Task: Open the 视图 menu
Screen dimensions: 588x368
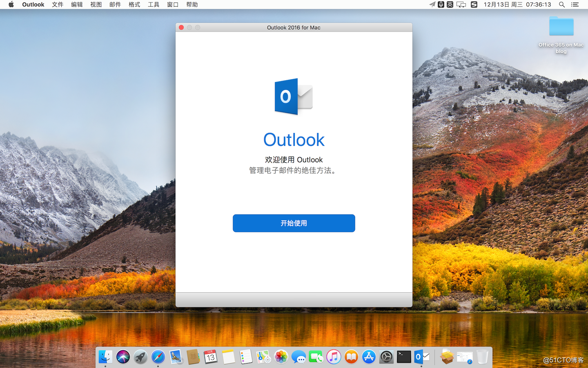Action: [96, 4]
